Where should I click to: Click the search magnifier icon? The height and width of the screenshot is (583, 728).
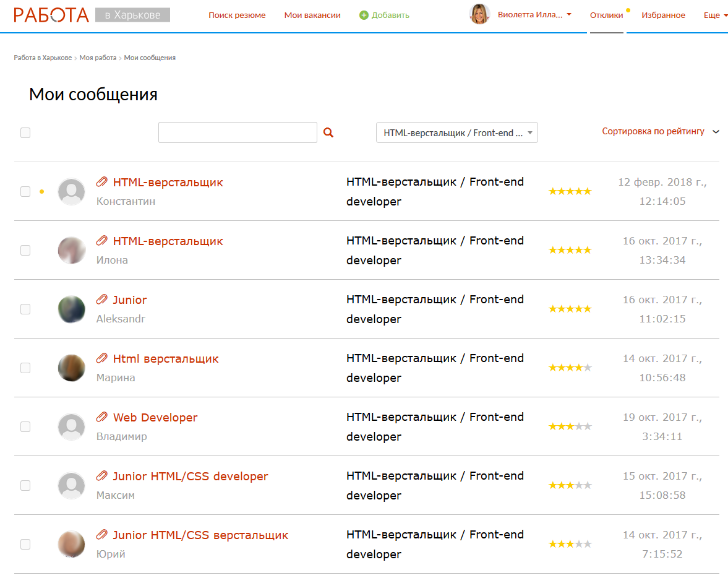[x=328, y=132]
